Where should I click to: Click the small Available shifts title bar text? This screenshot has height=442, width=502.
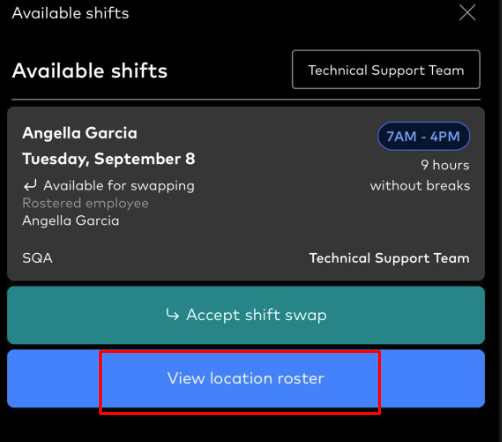(70, 13)
